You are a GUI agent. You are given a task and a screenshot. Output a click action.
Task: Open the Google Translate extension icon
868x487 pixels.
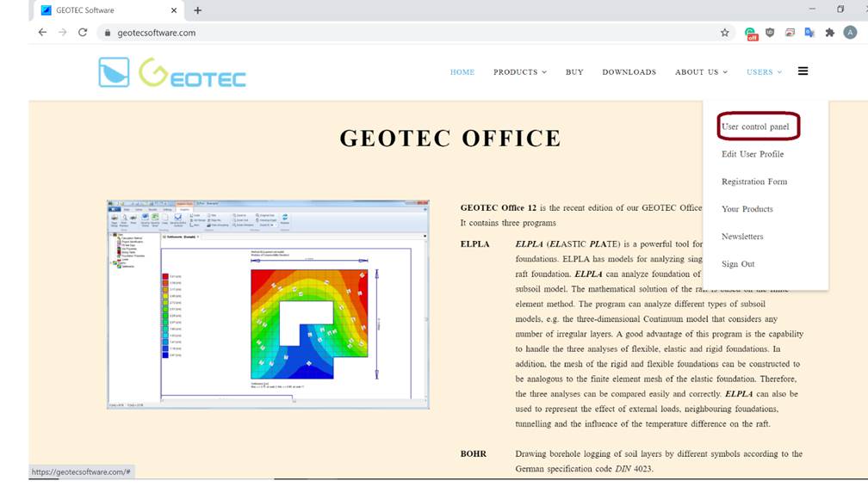[x=809, y=33]
